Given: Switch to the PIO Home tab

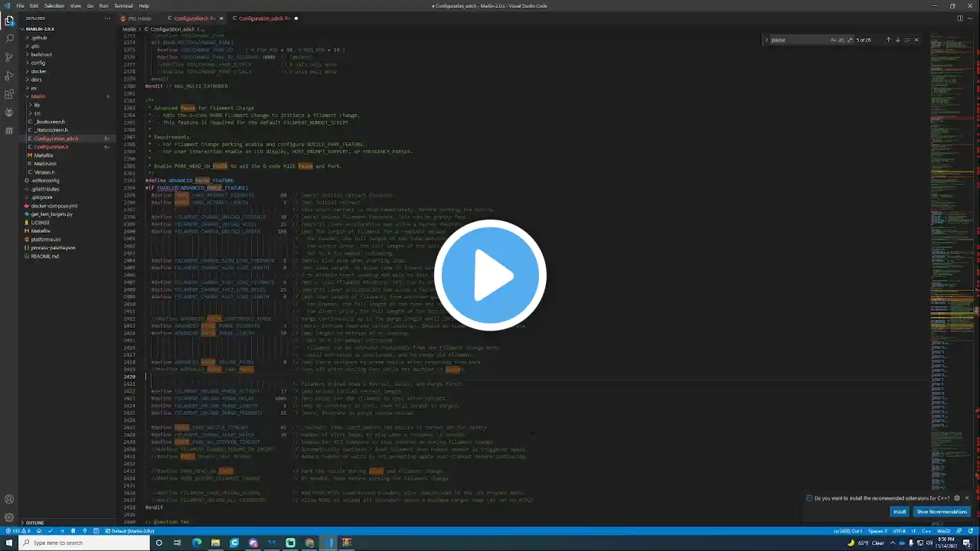Looking at the screenshot, I should click(x=139, y=18).
